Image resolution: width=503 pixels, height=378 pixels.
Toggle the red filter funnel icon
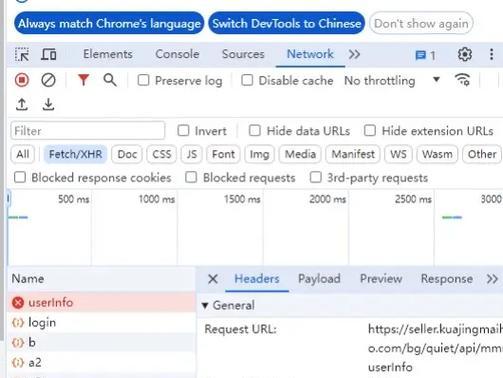coord(83,80)
